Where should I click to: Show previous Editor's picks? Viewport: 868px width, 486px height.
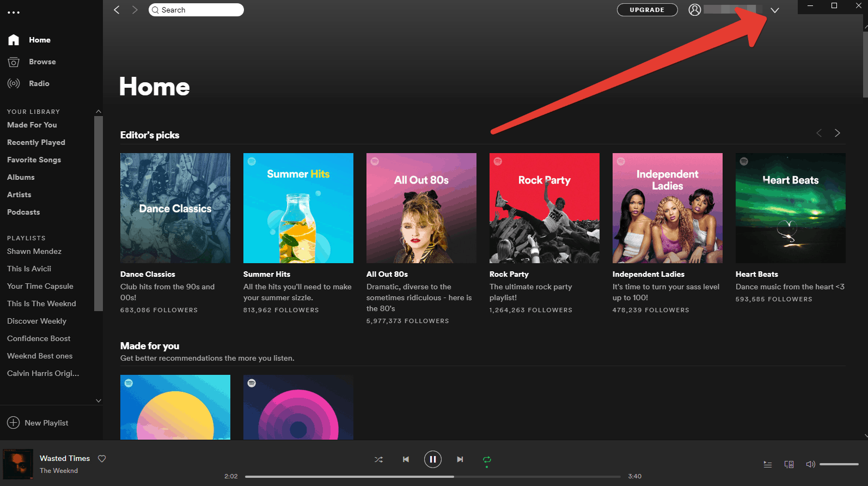point(819,133)
